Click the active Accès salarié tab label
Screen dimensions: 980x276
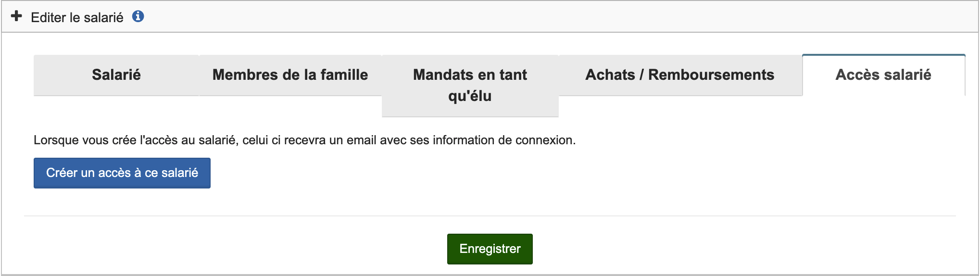tap(883, 75)
